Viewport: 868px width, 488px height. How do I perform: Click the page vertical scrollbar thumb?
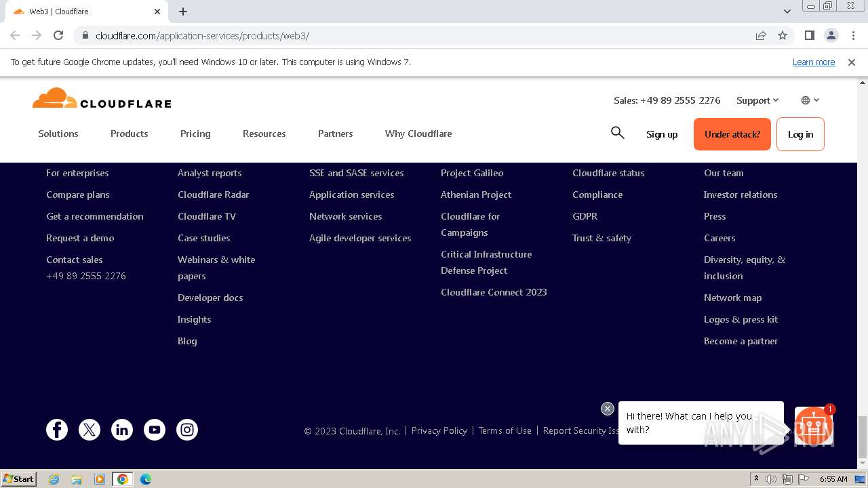(x=863, y=438)
